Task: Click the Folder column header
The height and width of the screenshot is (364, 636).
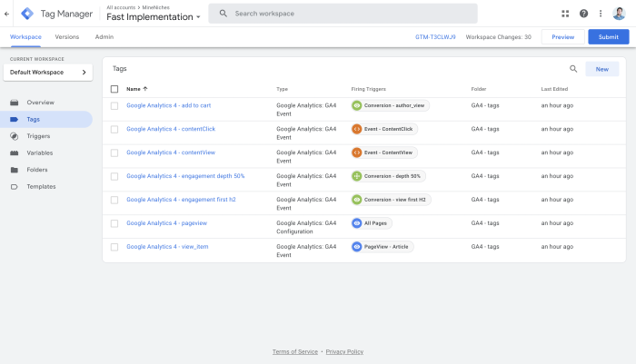Action: pyautogui.click(x=479, y=89)
